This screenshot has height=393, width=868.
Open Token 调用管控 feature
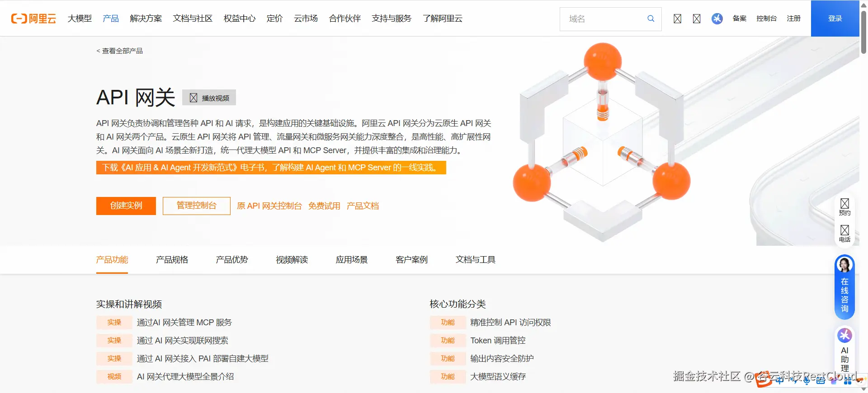[498, 341]
